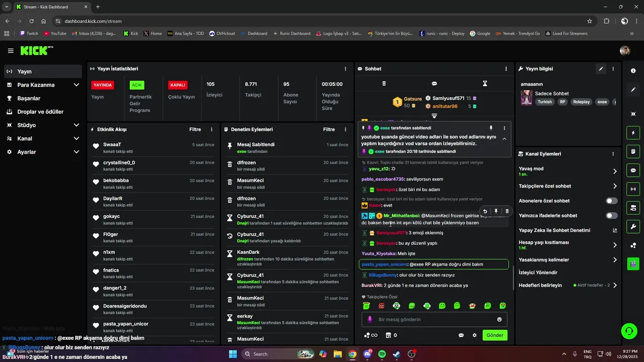644x362 pixels.
Task: Click the Roleplay stream tag
Action: (581, 102)
